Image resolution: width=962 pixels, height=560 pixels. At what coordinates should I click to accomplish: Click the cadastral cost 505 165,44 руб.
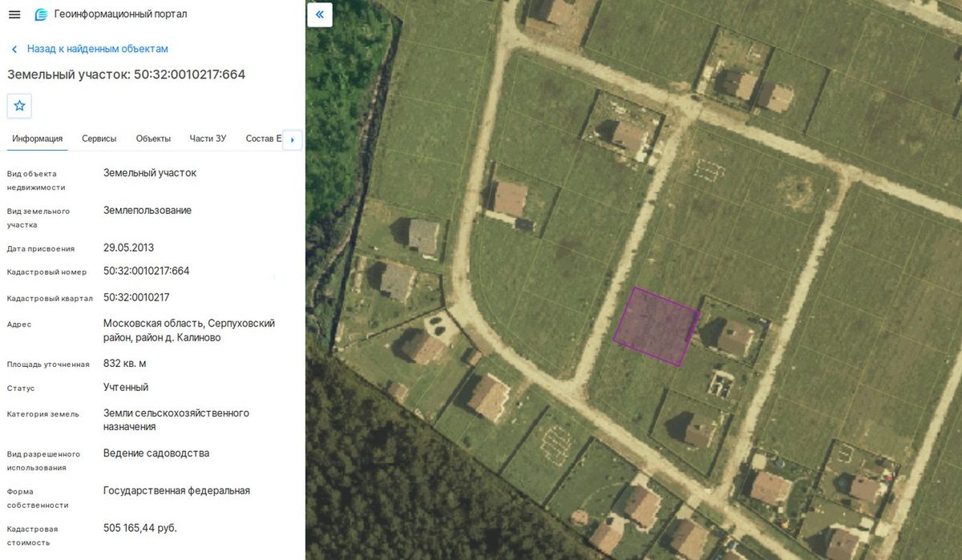[140, 528]
